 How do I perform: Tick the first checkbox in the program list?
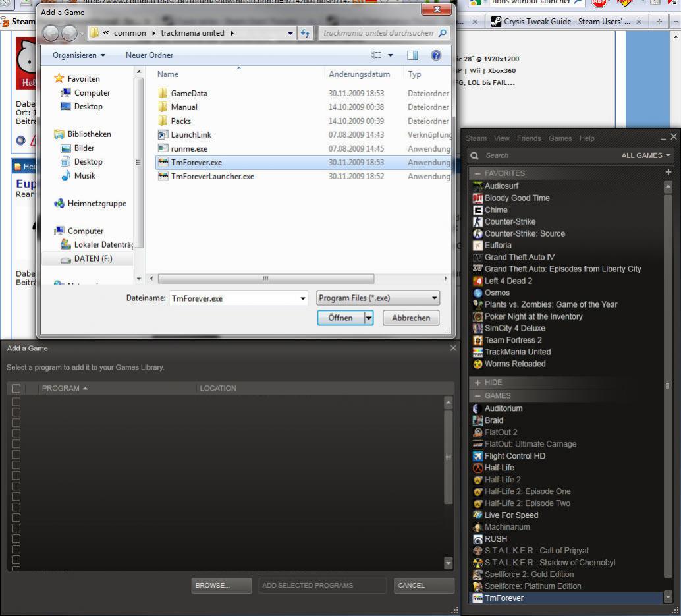pyautogui.click(x=16, y=402)
